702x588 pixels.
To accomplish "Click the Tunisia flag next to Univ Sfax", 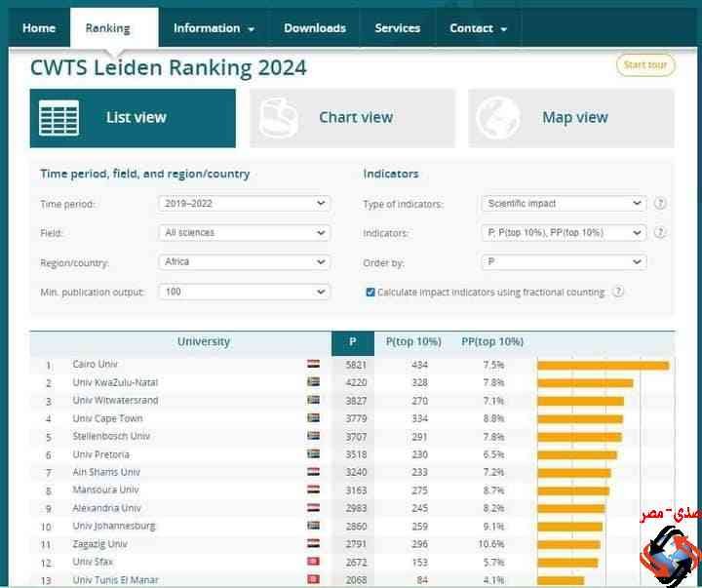I will click(x=313, y=561).
